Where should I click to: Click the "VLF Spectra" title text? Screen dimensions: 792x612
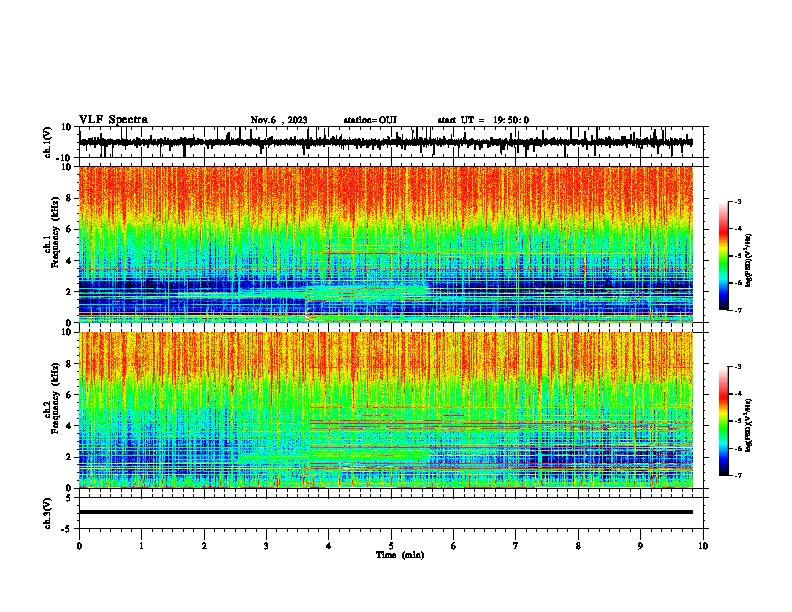(x=113, y=120)
